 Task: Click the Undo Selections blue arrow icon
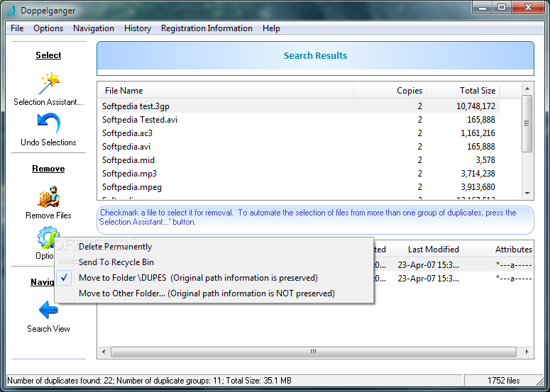coord(49,123)
